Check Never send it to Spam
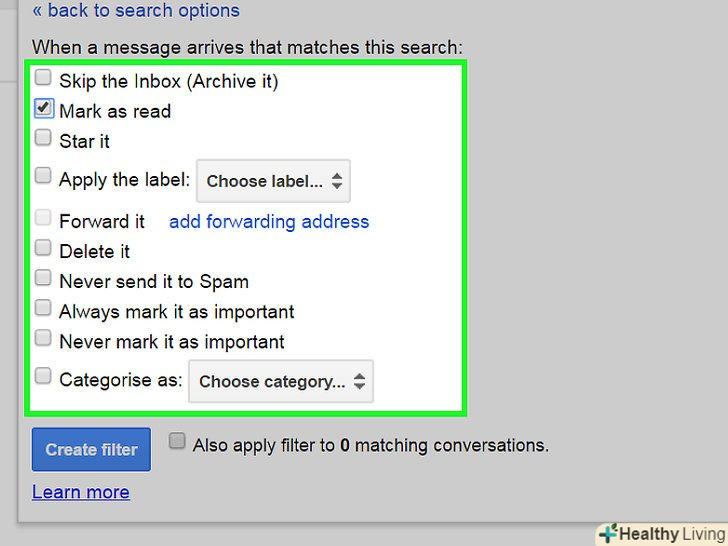This screenshot has height=546, width=728. point(43,278)
